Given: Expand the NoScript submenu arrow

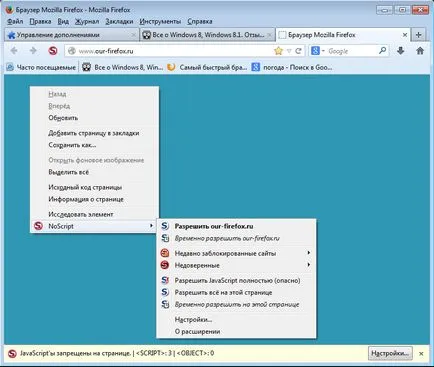Looking at the screenshot, I should (151, 226).
